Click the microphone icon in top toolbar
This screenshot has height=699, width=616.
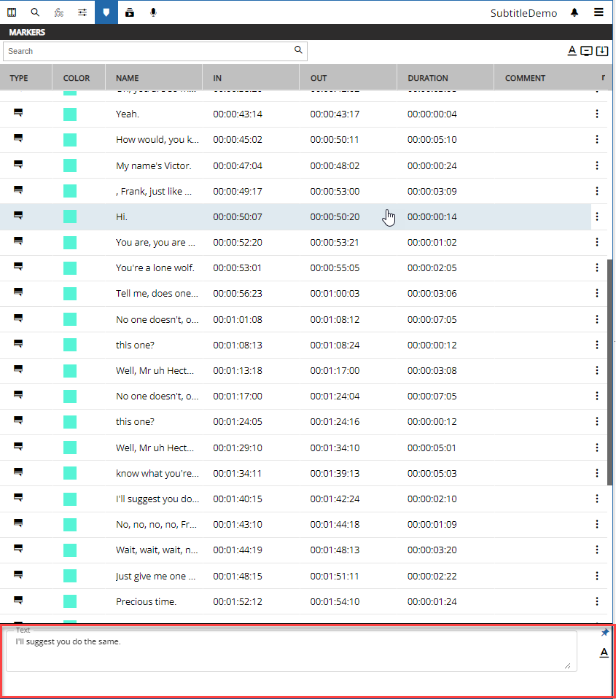pos(153,12)
